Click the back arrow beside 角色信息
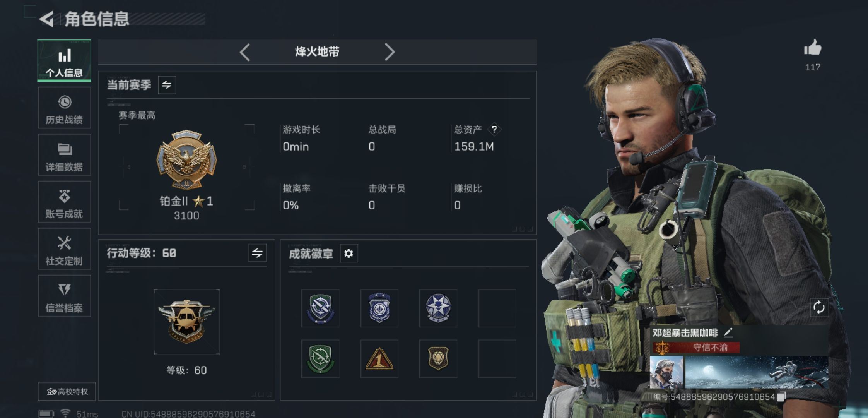Image resolution: width=868 pixels, height=418 pixels. click(46, 19)
